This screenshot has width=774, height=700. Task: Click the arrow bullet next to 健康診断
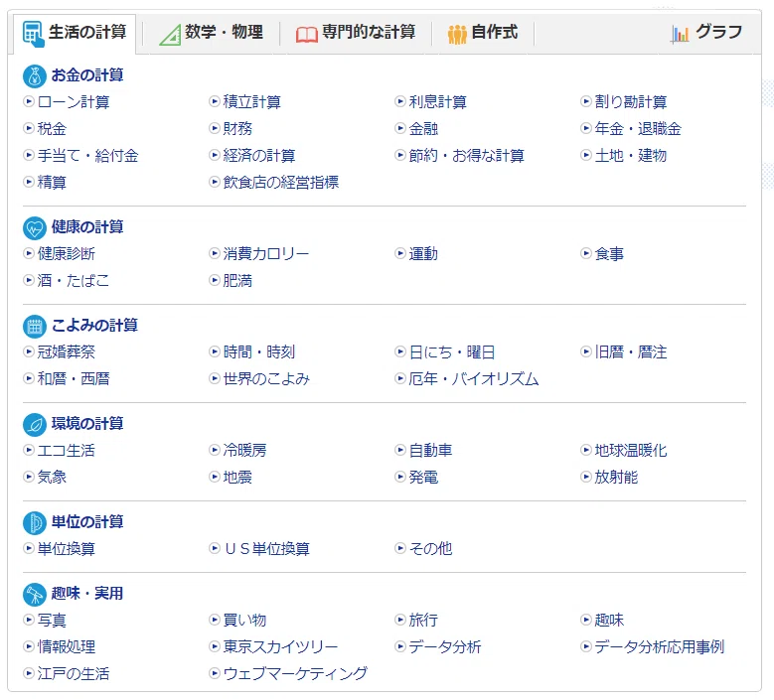click(29, 253)
